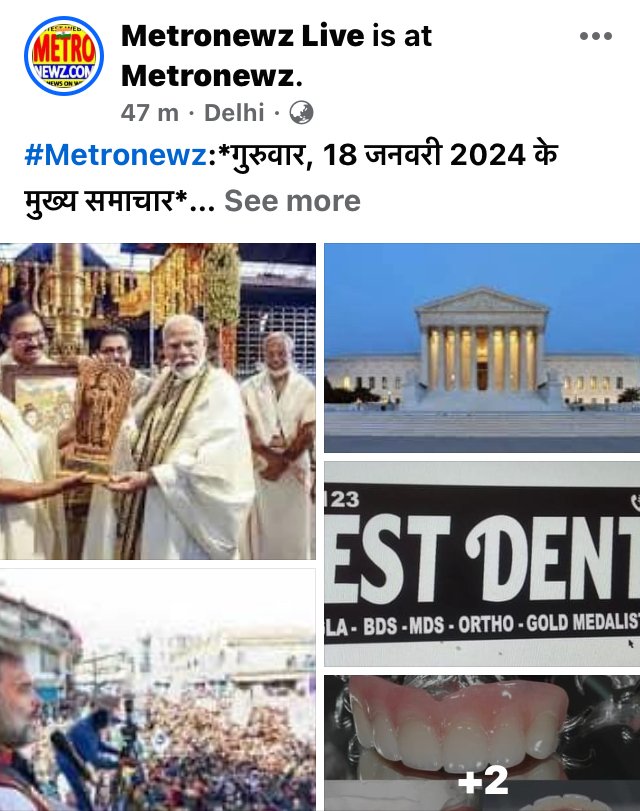This screenshot has width=640, height=811.
Task: Open the three-dot post options menu
Action: click(x=596, y=36)
